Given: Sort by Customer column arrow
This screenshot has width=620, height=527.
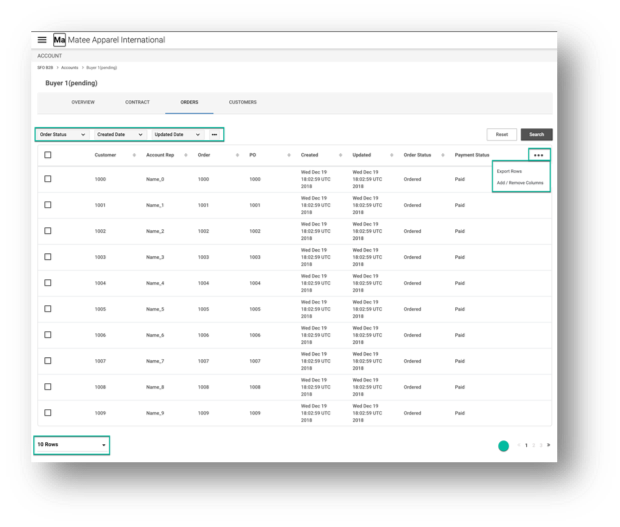Looking at the screenshot, I should point(134,155).
